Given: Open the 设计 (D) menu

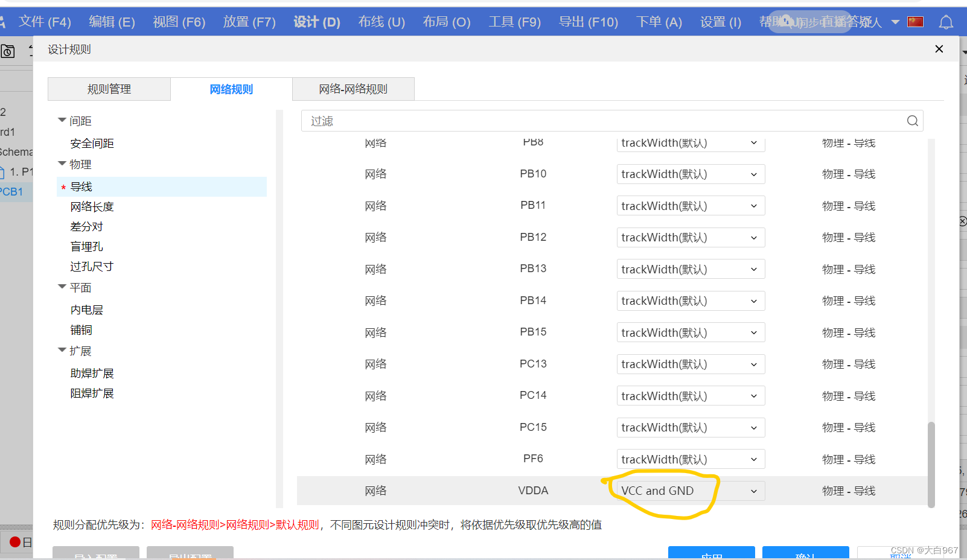Looking at the screenshot, I should 316,21.
